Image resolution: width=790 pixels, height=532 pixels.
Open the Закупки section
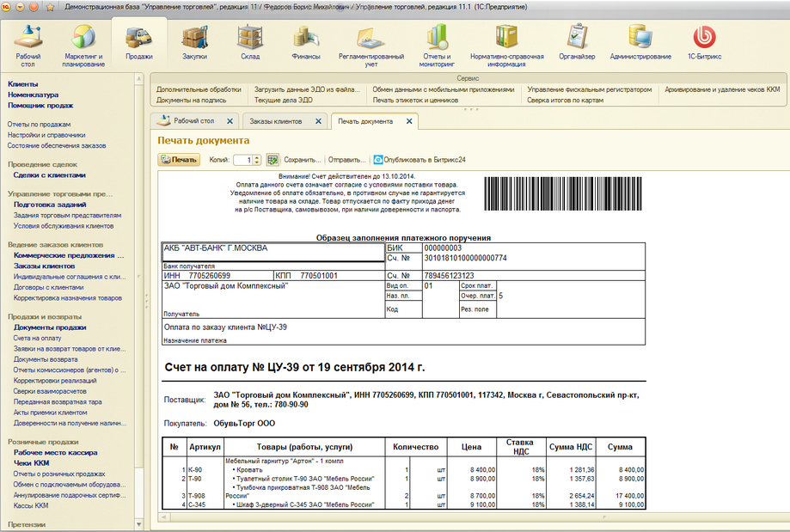coord(194,43)
